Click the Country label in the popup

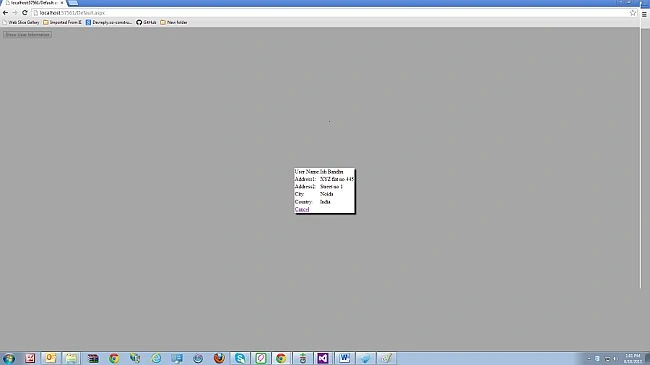tap(303, 202)
